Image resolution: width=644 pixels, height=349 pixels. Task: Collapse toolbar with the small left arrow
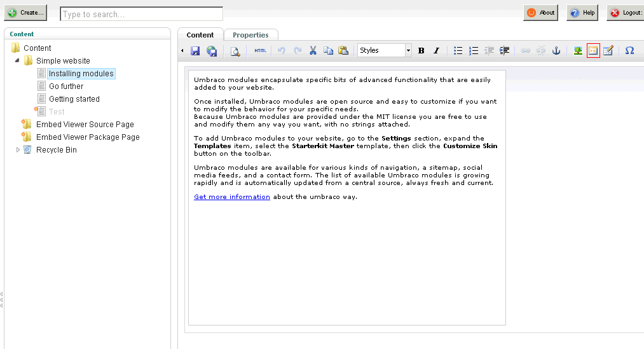(x=182, y=51)
